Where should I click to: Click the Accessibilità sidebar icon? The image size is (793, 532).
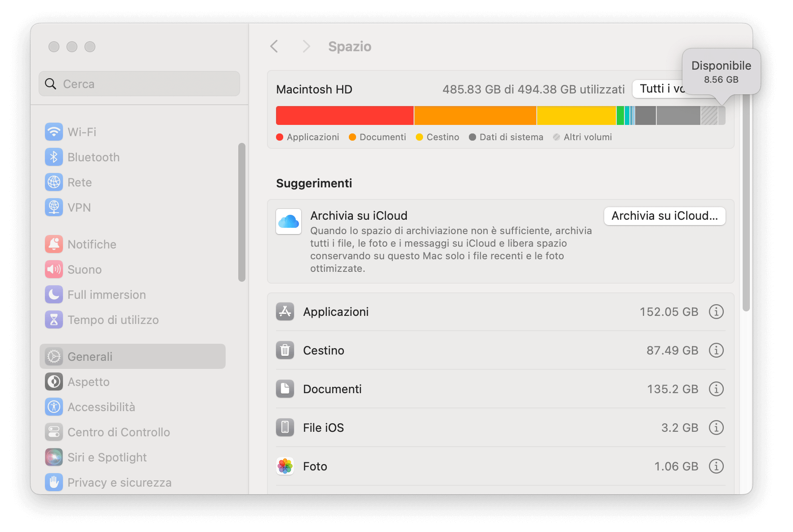[x=54, y=407]
